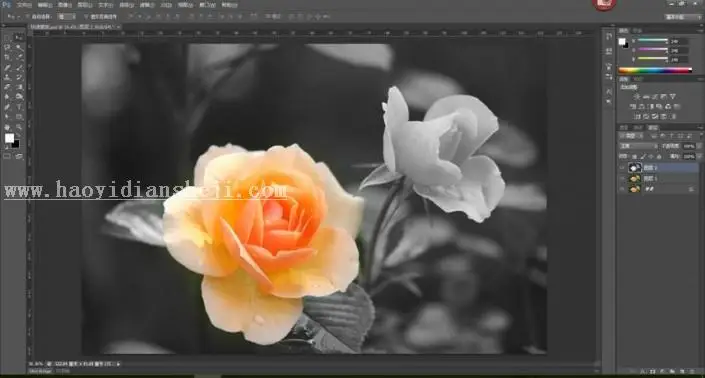
Task: Toggle visibility of the top layer
Action: [x=622, y=167]
